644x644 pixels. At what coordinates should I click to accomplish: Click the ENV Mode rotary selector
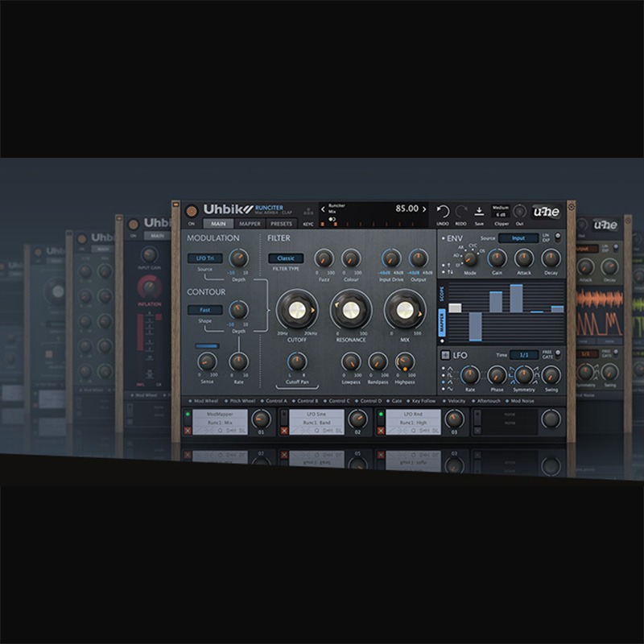click(470, 258)
